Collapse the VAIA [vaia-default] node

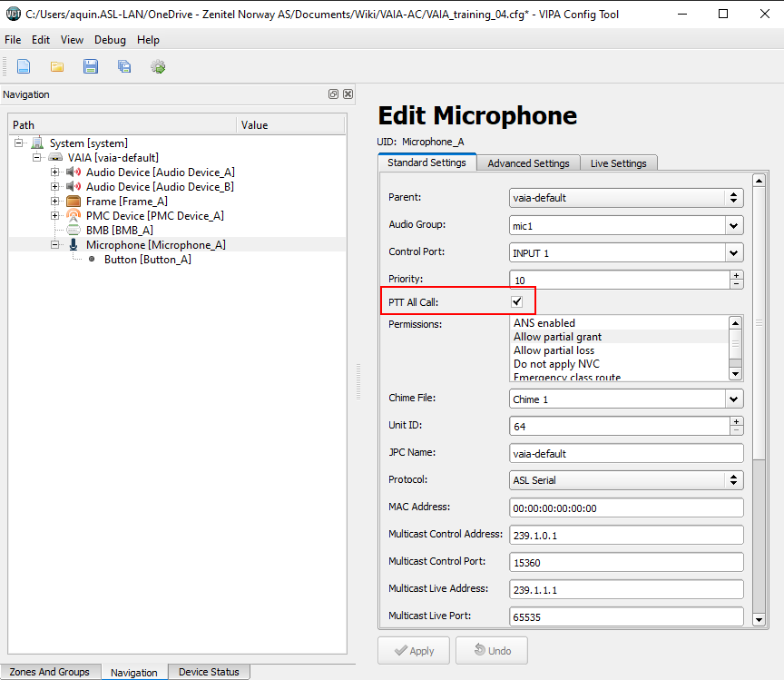click(37, 158)
